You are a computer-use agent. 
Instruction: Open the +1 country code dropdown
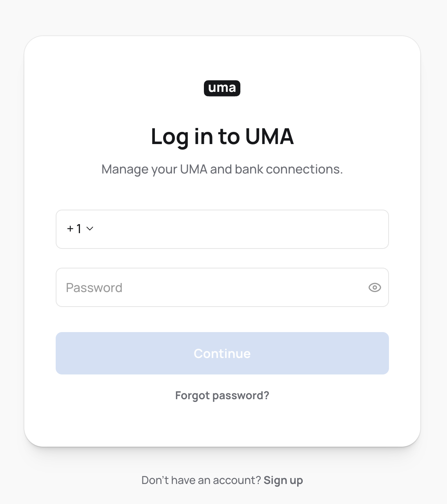[x=80, y=228]
